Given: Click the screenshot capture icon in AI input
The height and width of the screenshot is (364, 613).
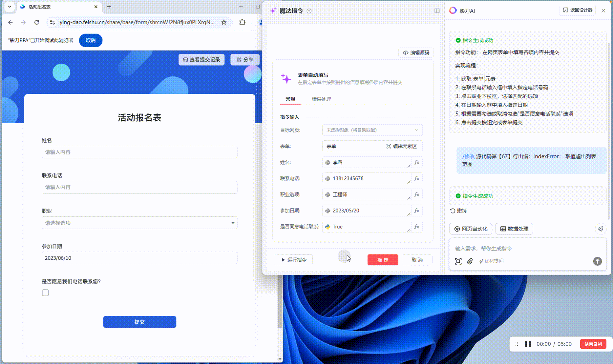Looking at the screenshot, I should 458,261.
